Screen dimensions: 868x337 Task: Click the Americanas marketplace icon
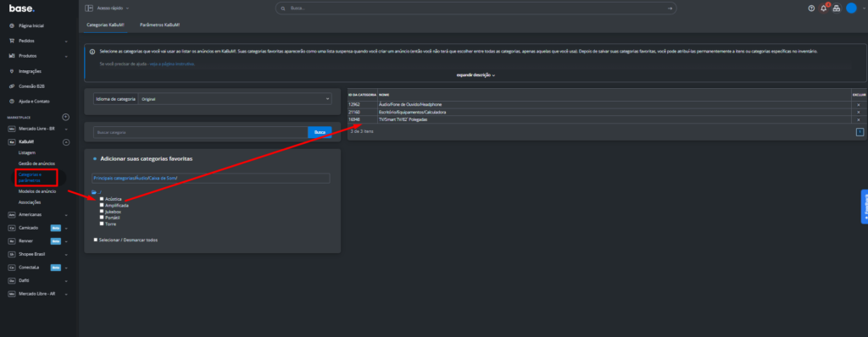(x=12, y=215)
